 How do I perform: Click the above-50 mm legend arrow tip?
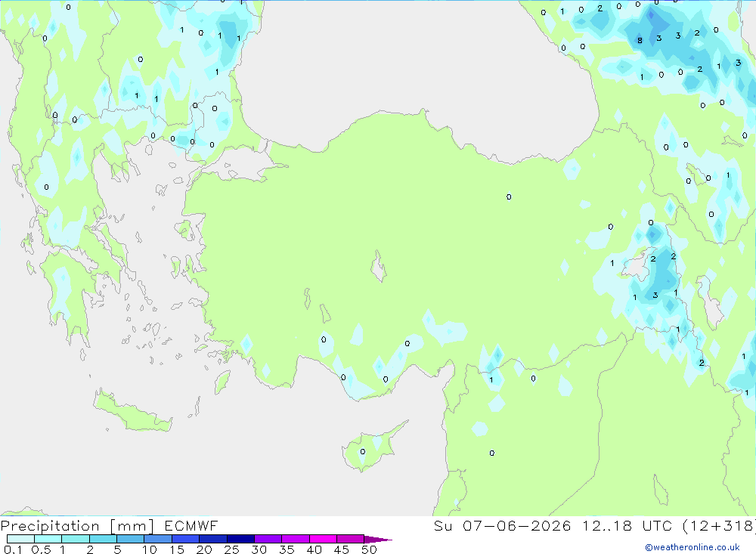[378, 539]
